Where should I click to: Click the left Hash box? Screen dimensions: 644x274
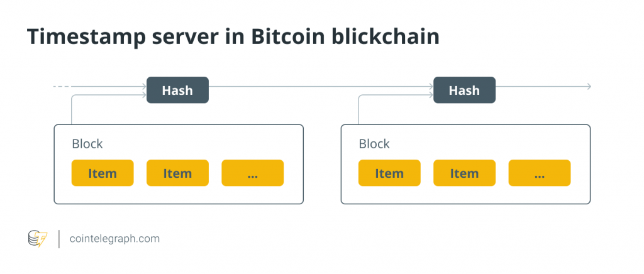pos(177,90)
